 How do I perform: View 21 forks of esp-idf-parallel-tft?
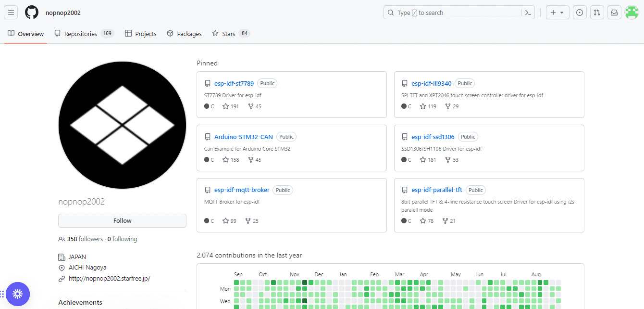coord(449,221)
